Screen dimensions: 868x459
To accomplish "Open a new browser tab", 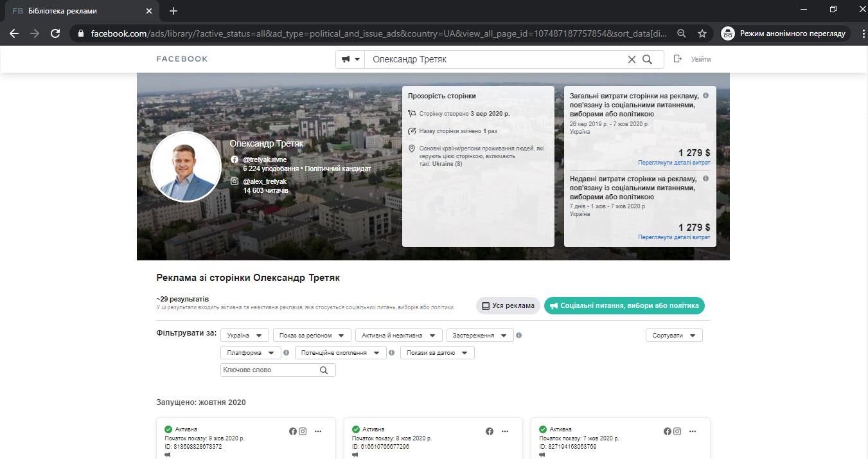I will [x=173, y=11].
